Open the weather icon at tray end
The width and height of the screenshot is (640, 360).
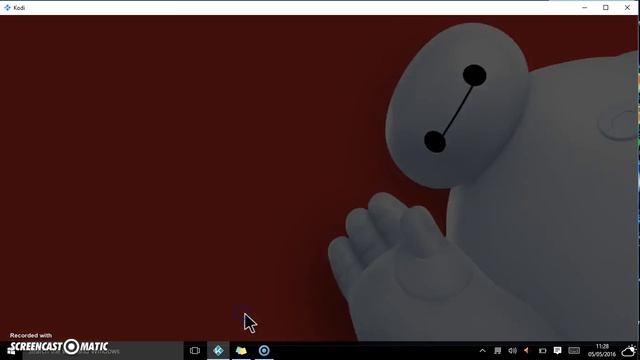(629, 350)
